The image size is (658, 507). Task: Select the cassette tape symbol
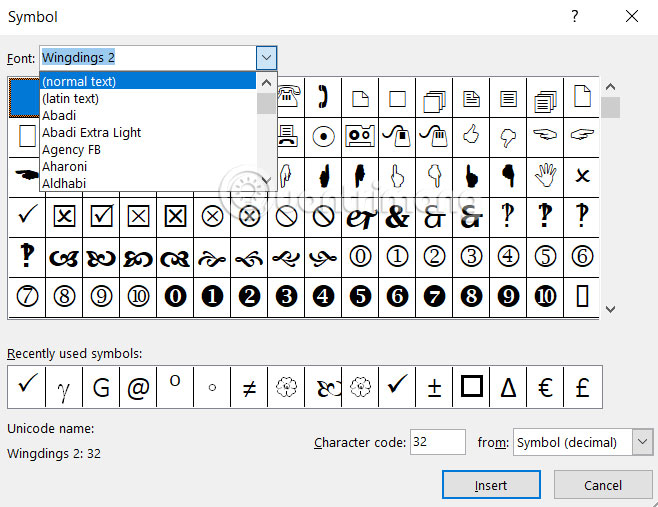click(x=360, y=136)
